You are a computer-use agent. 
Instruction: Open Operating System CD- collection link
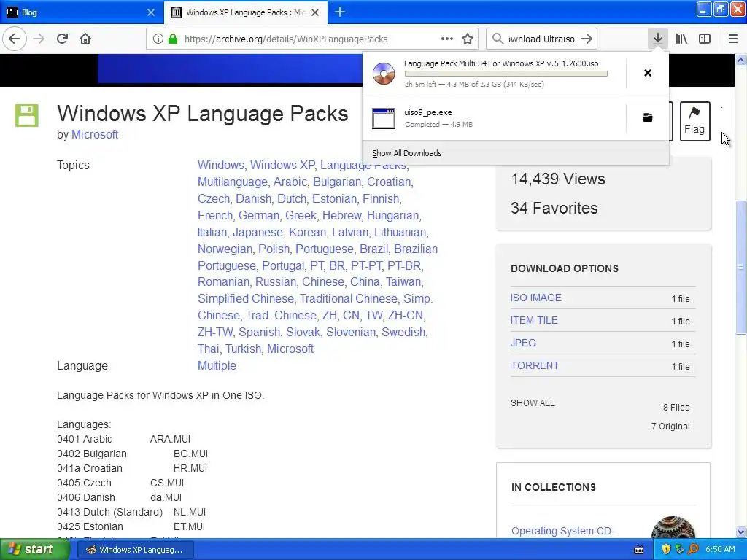(563, 531)
